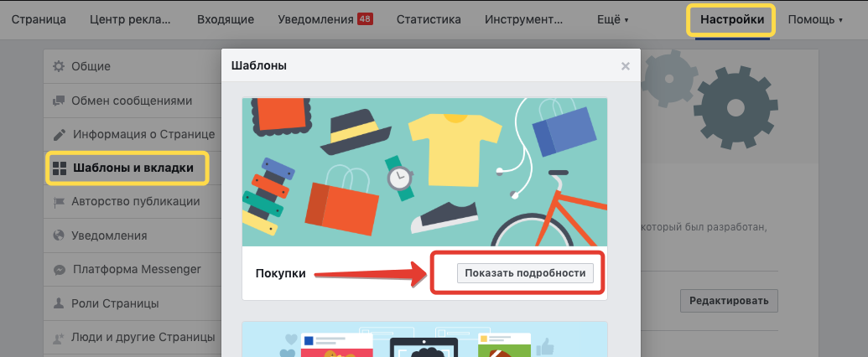Click the Покупки template illustration
Viewport: 868px width, 357px height.
click(x=424, y=172)
